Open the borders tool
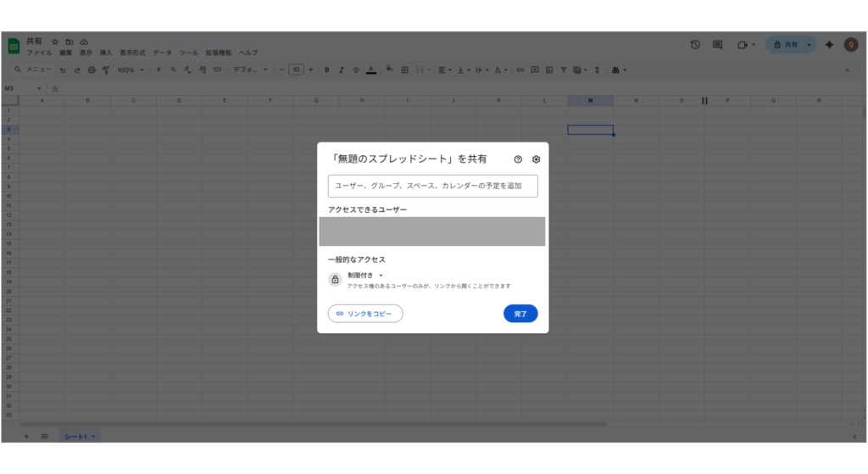The height and width of the screenshot is (474, 868). coord(404,70)
